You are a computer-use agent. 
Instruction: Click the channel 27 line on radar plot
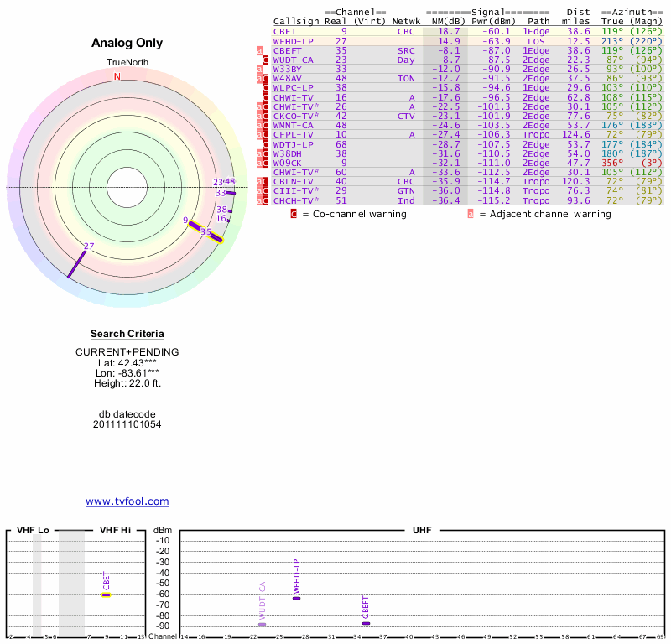[77, 261]
